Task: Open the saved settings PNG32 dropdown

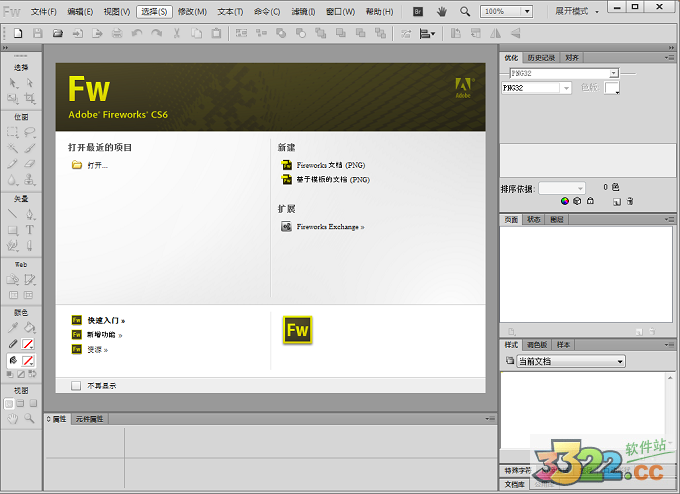Action: (x=614, y=73)
